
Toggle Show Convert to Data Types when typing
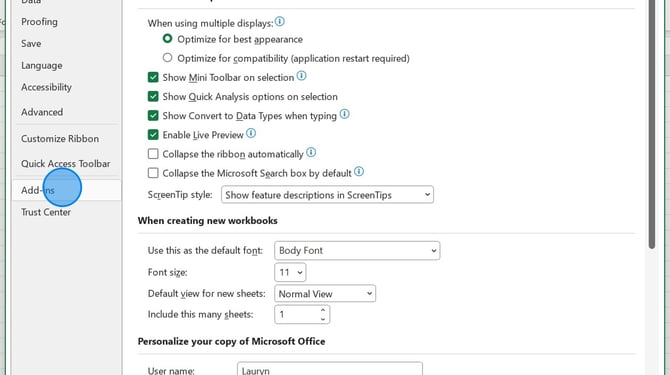153,116
